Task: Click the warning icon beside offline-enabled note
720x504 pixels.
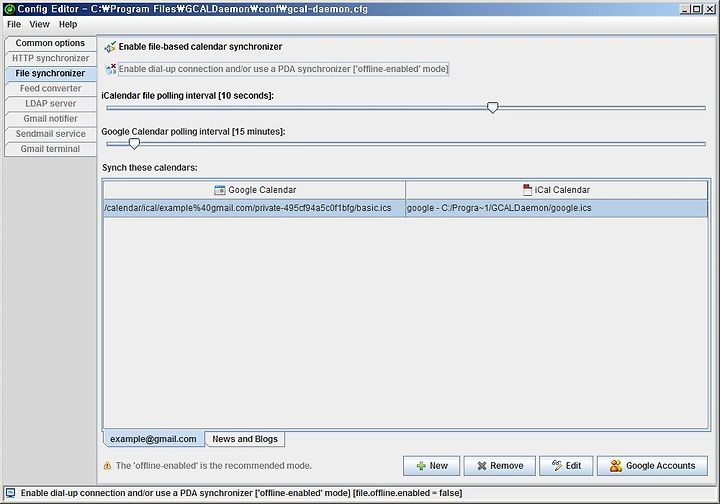Action: pos(107,465)
